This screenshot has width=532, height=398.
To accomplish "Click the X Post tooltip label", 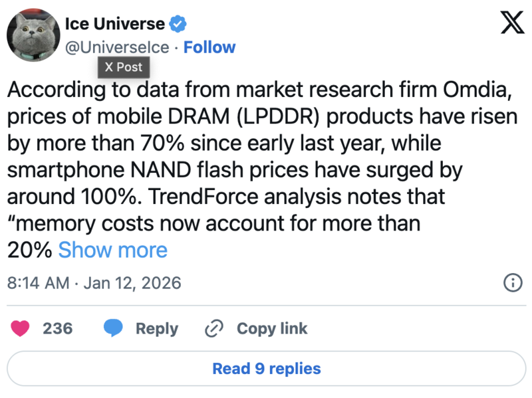I will (124, 67).
